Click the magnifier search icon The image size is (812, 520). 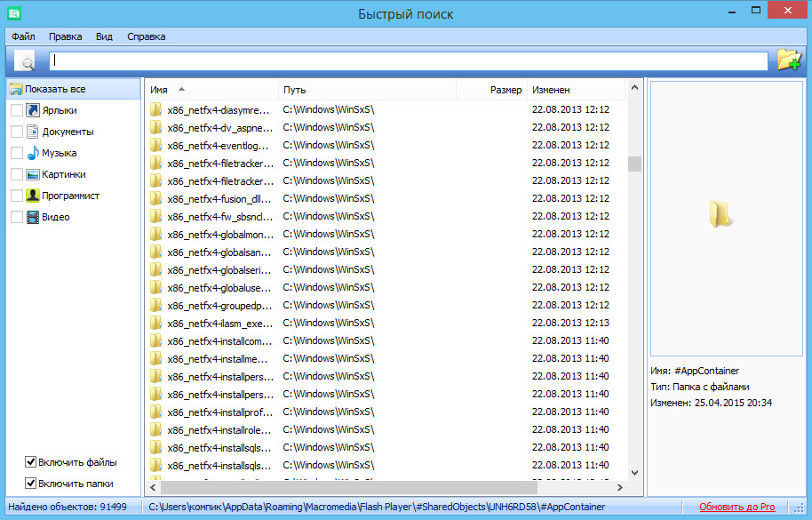[x=25, y=61]
